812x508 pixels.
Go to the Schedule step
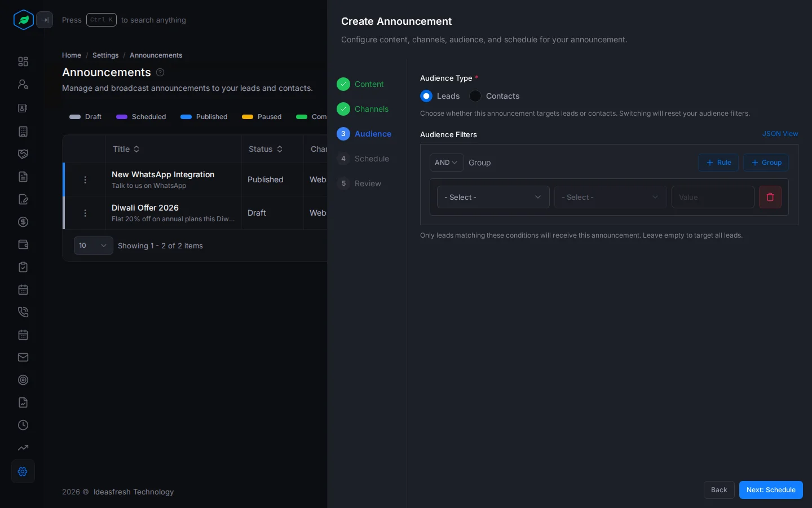[x=363, y=159]
